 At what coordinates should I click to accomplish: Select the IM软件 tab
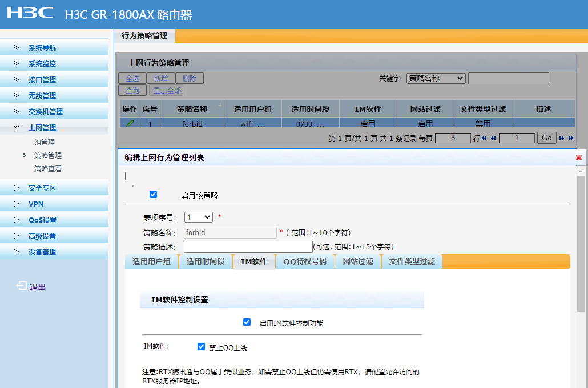254,262
